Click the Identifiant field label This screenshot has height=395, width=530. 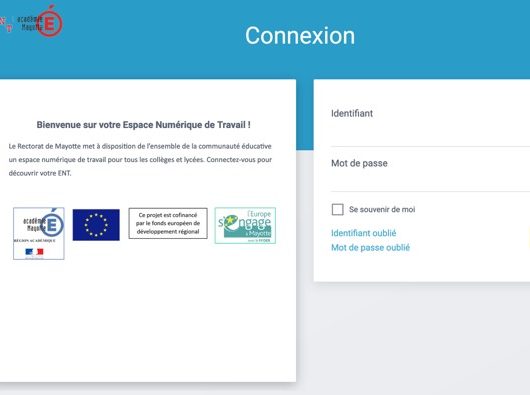click(x=352, y=113)
